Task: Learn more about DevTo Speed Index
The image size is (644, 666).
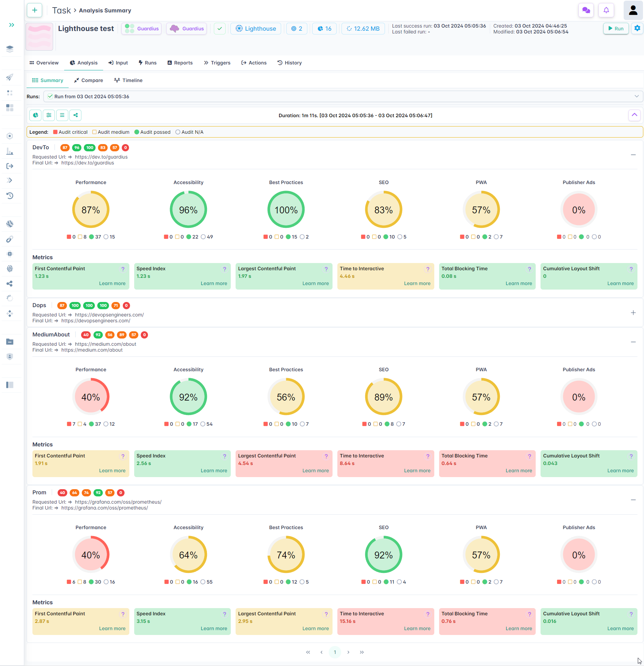Action: 214,283
